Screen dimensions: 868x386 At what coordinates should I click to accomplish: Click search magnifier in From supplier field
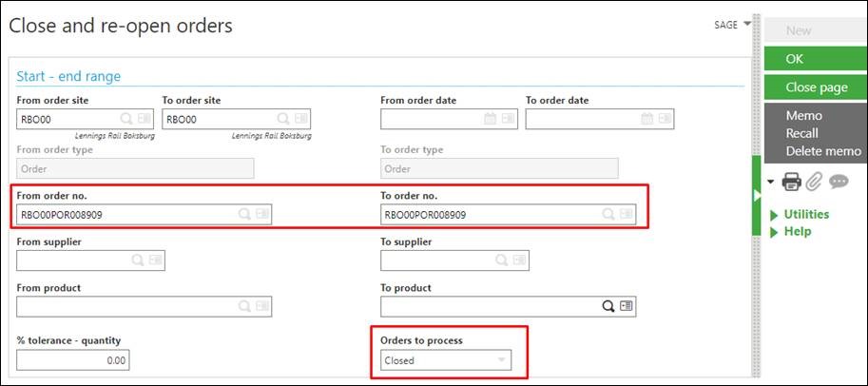(x=138, y=261)
